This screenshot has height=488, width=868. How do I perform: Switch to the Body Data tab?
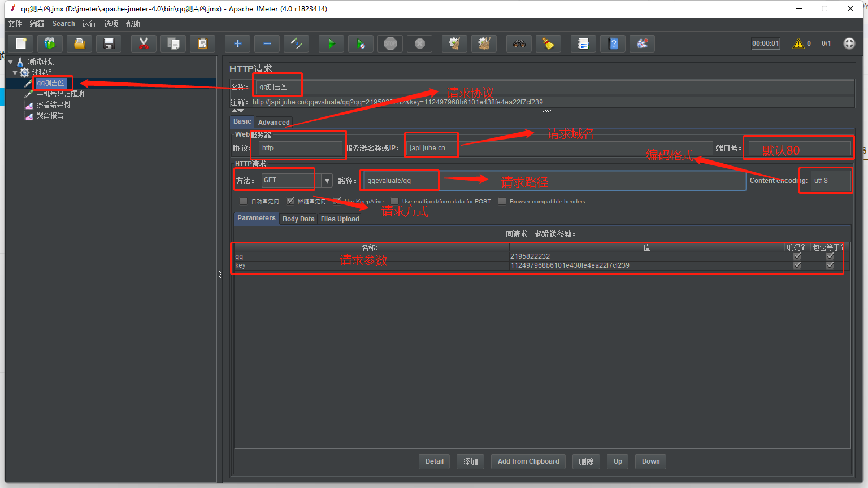click(298, 219)
